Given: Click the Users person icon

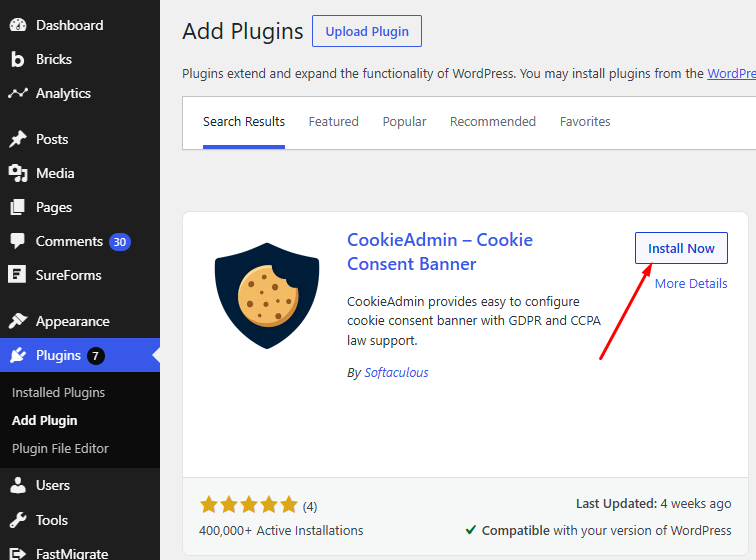Looking at the screenshot, I should tap(18, 485).
